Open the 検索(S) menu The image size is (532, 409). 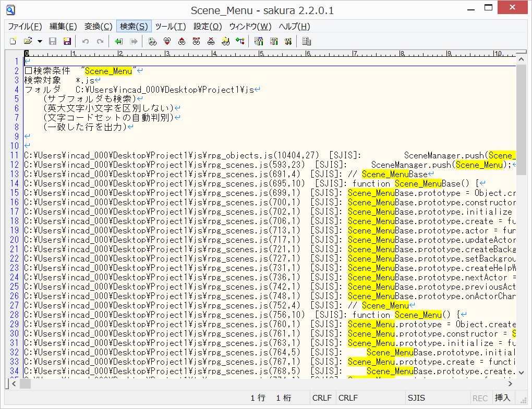(x=134, y=27)
